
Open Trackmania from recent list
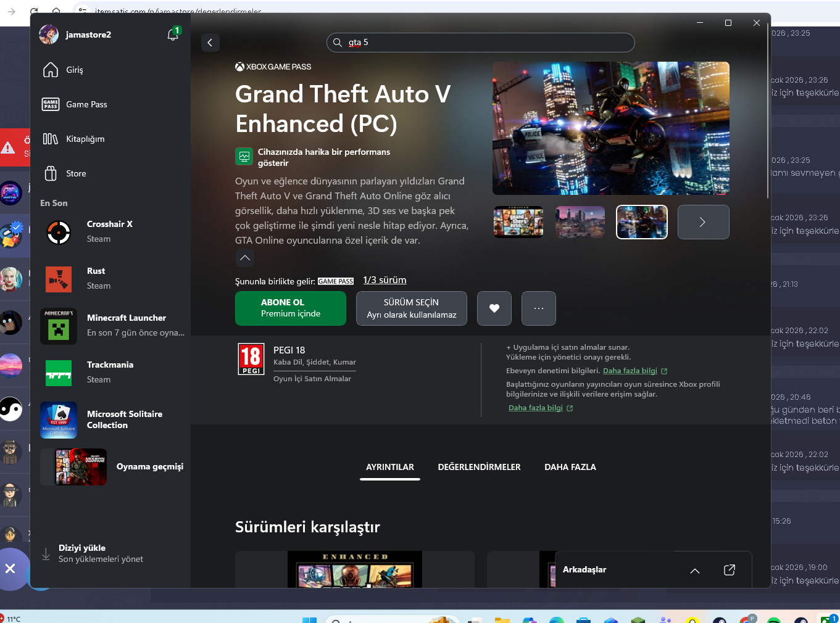(x=110, y=372)
